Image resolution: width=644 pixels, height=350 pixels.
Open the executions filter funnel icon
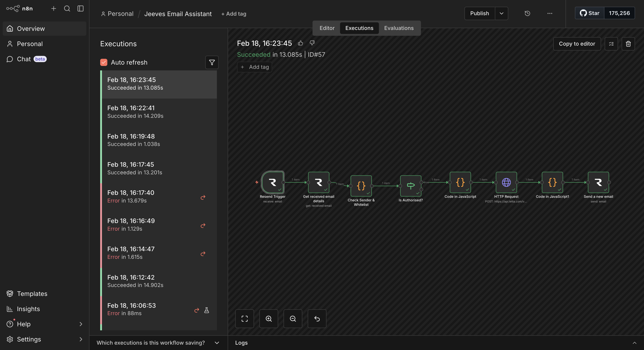pyautogui.click(x=212, y=62)
